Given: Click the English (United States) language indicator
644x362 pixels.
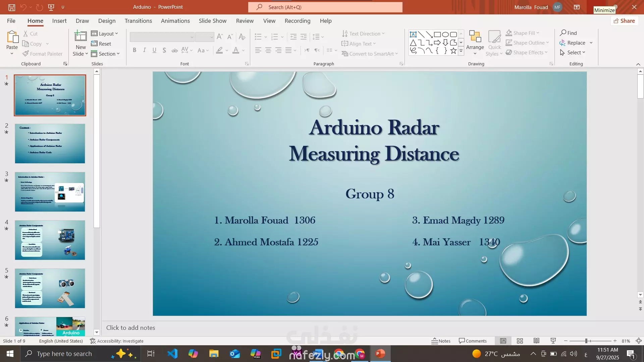Looking at the screenshot, I should pyautogui.click(x=61, y=341).
